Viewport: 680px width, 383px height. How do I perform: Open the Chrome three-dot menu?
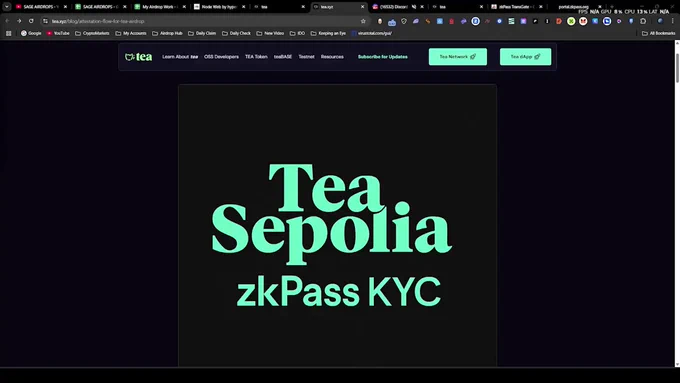673,21
